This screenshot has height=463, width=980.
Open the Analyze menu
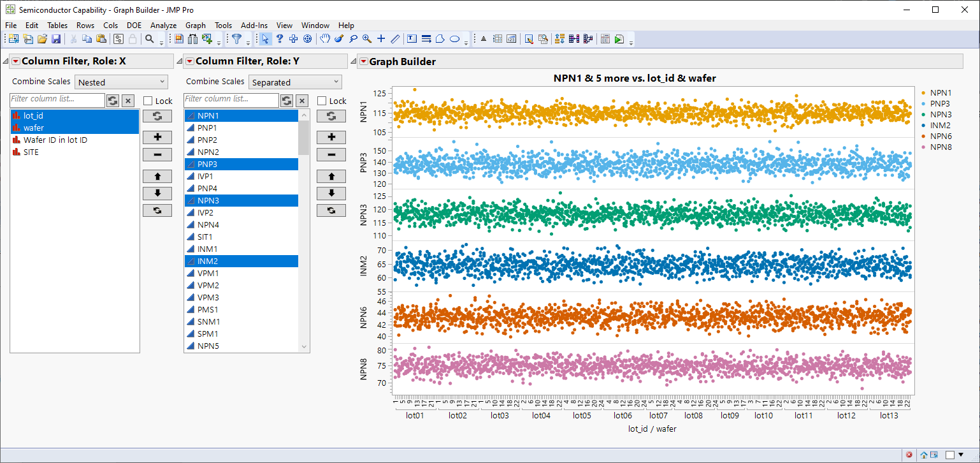[x=163, y=26]
